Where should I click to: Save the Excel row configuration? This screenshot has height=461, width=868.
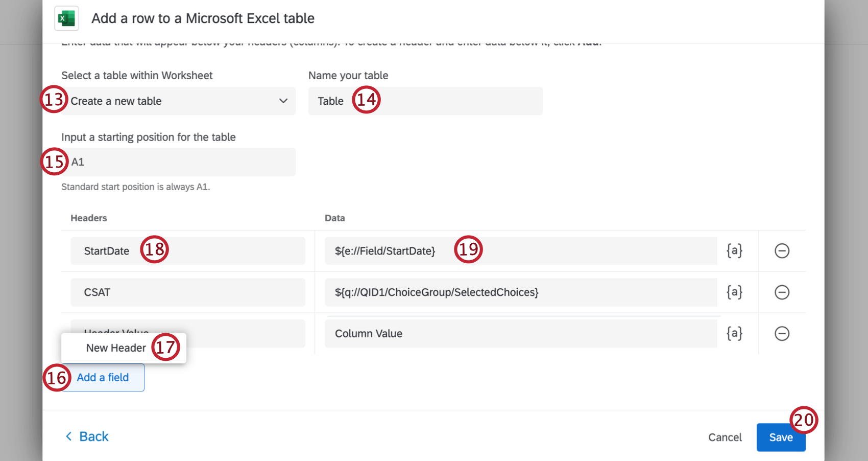[781, 437]
